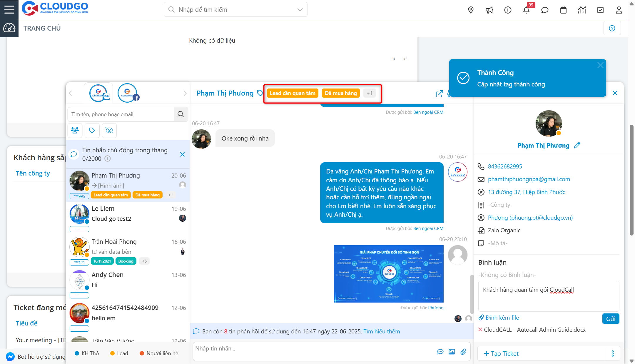Click the Gửi button to send comment

pos(611,318)
